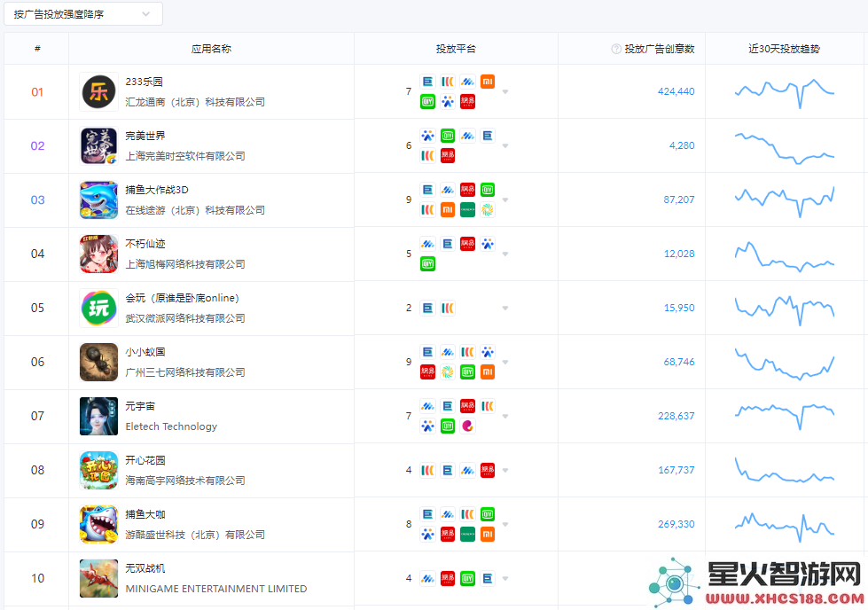Expand platform list for 不朽仙迹

click(504, 254)
